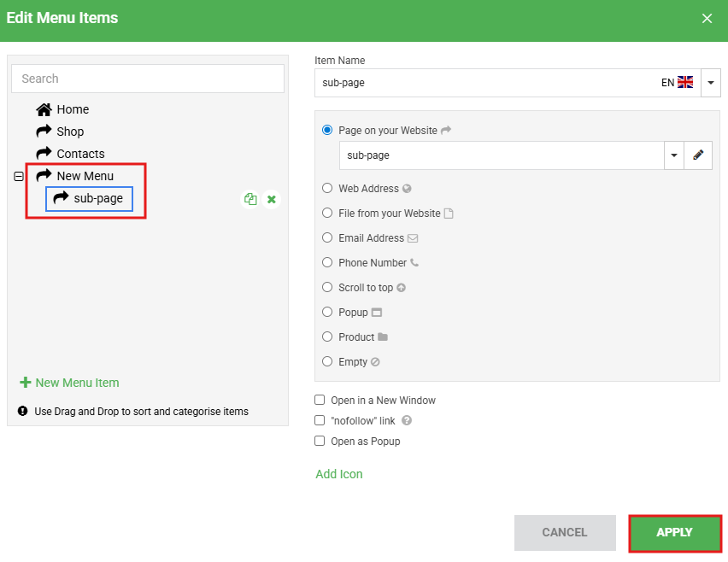Click the green plus icon for New Menu Item
The height and width of the screenshot is (562, 728).
pyautogui.click(x=25, y=383)
